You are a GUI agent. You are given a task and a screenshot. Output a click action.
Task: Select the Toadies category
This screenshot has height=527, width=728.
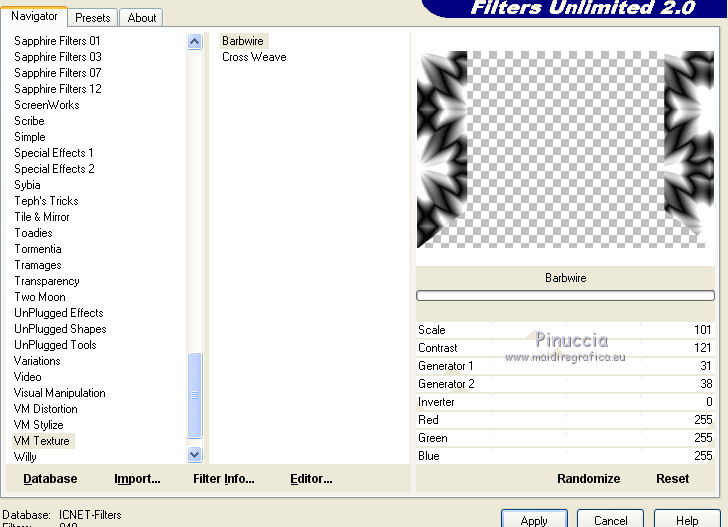[x=33, y=233]
